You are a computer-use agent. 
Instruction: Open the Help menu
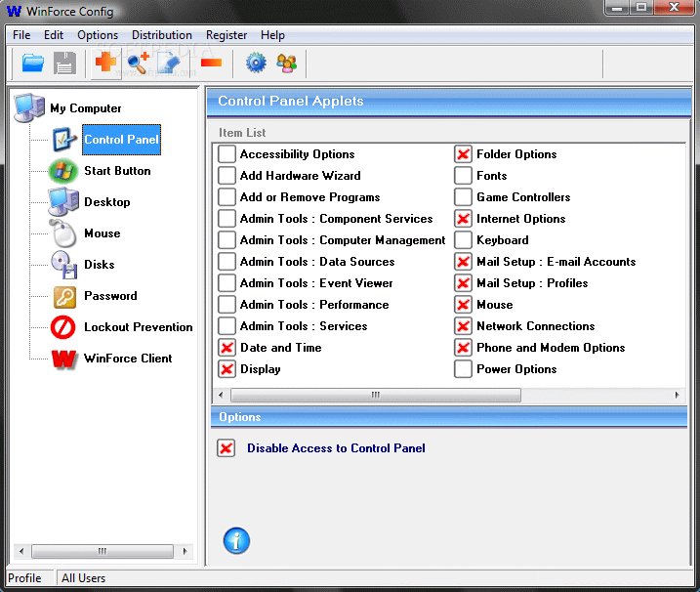[x=272, y=35]
